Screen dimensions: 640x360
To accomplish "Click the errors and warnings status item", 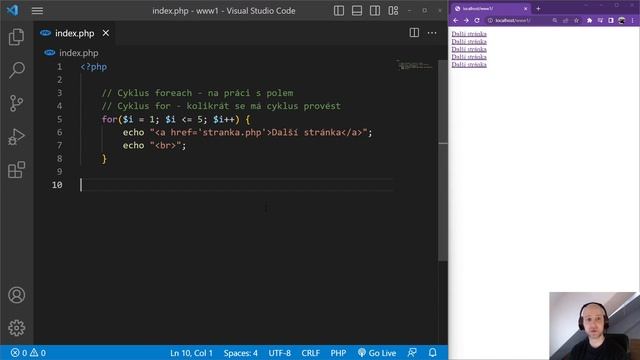I will [x=28, y=353].
